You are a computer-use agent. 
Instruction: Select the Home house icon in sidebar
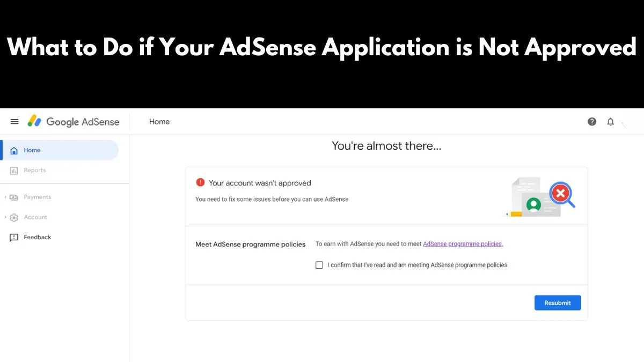pos(13,150)
